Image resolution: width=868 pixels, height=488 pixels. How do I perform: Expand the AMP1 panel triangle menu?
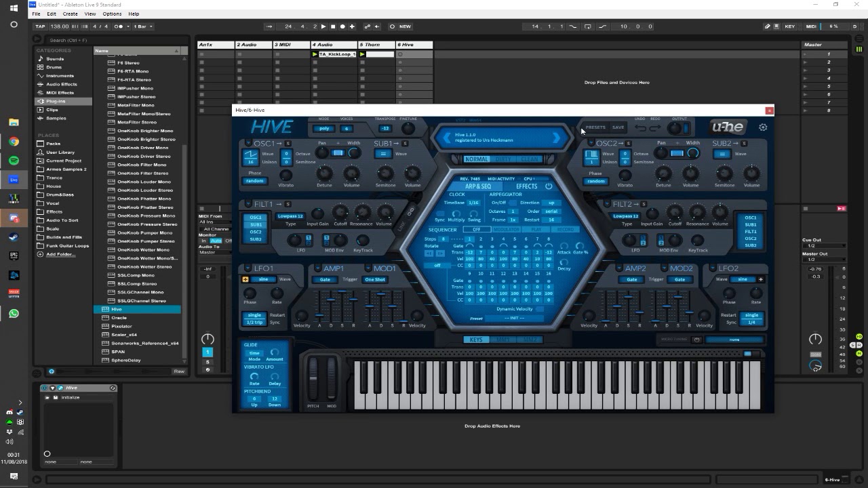click(x=317, y=268)
